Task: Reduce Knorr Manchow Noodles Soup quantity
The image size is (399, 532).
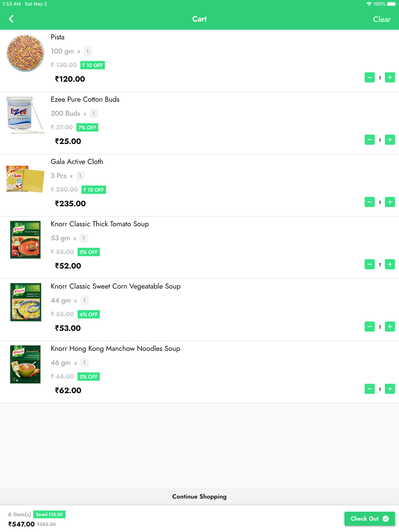Action: (x=369, y=389)
